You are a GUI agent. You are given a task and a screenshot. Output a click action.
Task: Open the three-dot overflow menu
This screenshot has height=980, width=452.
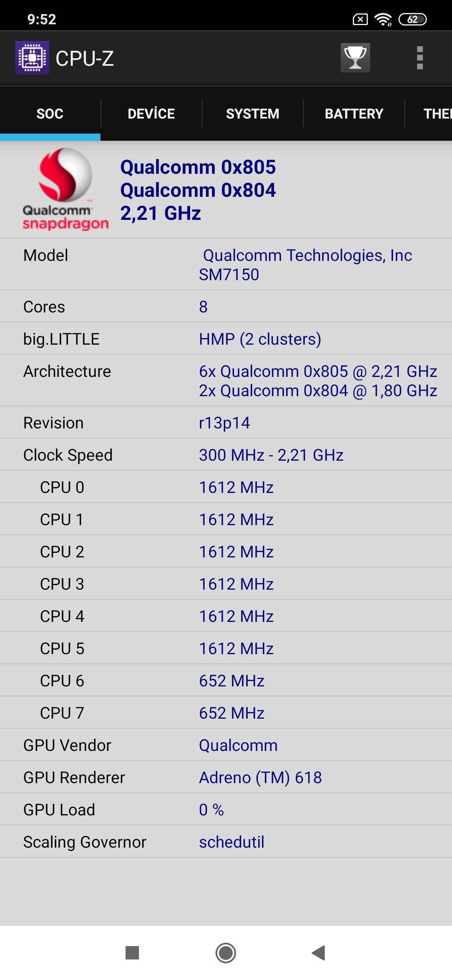click(420, 58)
